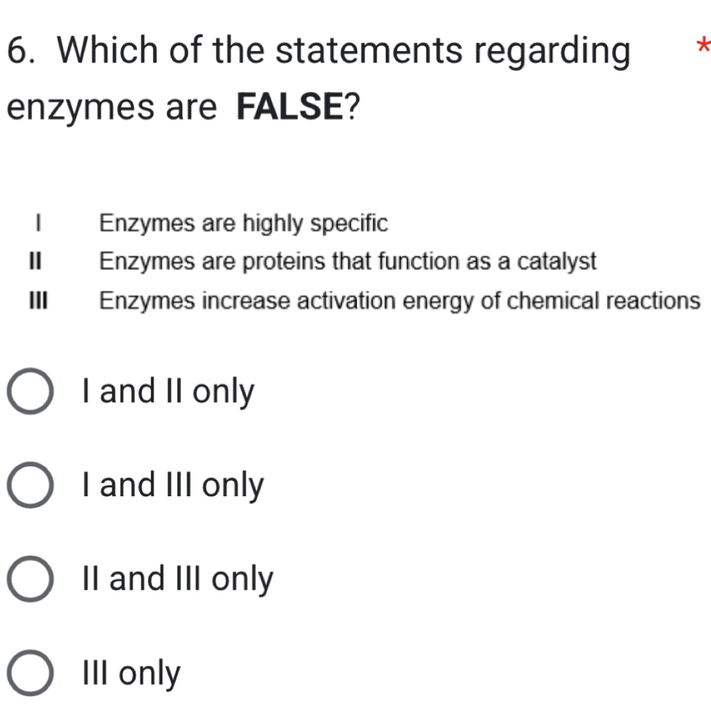Image resolution: width=711 pixels, height=728 pixels.
Task: Click the roman numeral II marker
Action: coord(36,261)
